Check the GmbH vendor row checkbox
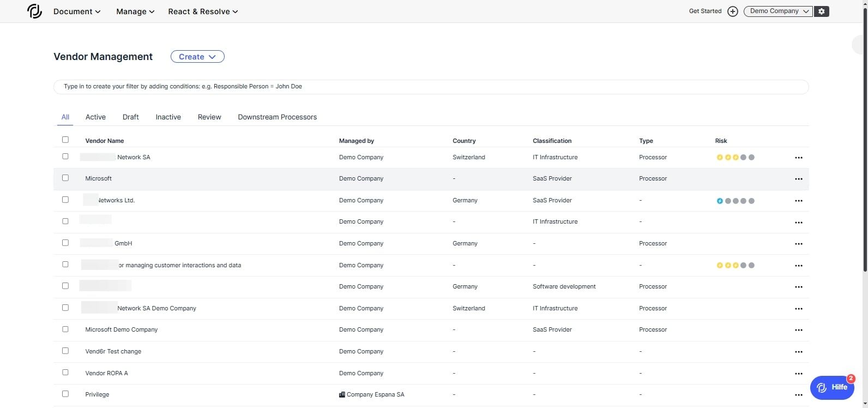The width and height of the screenshot is (868, 408). 65,243
